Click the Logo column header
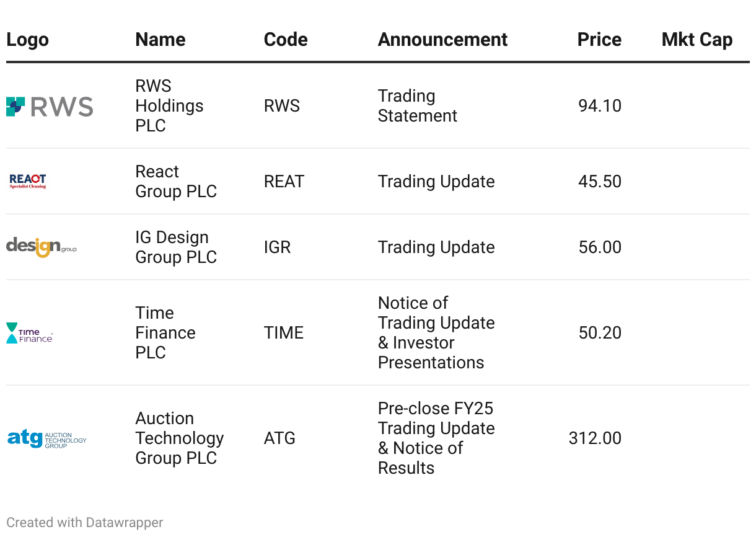This screenshot has height=537, width=756. [27, 40]
